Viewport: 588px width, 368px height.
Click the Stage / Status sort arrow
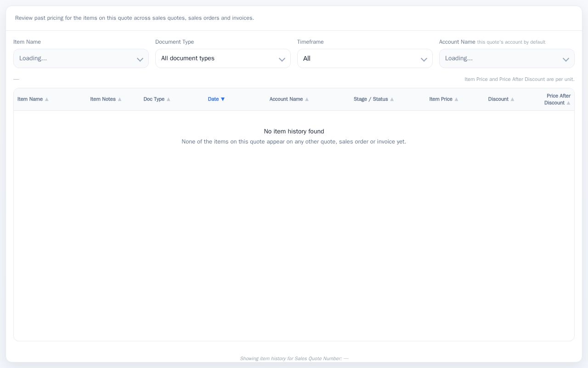[x=392, y=99]
